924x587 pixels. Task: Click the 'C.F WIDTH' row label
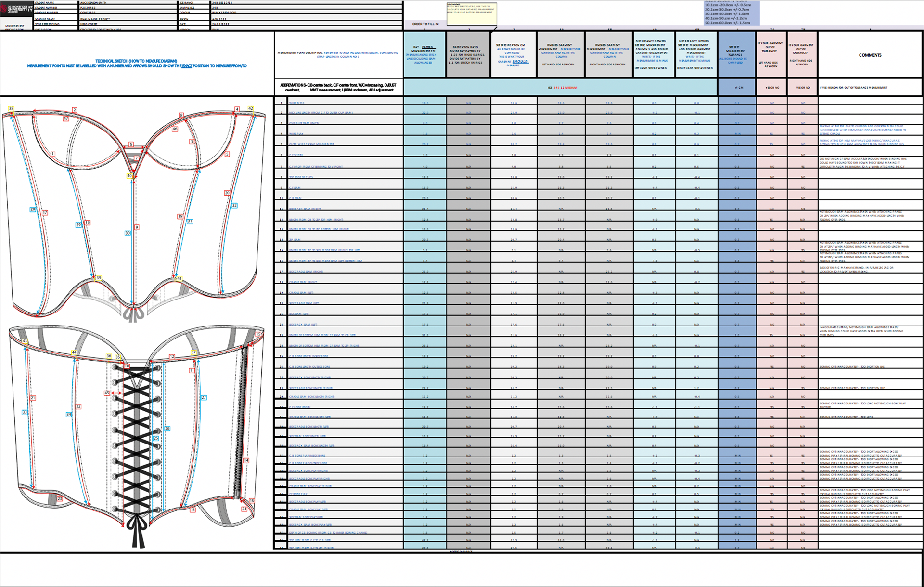[x=295, y=155]
